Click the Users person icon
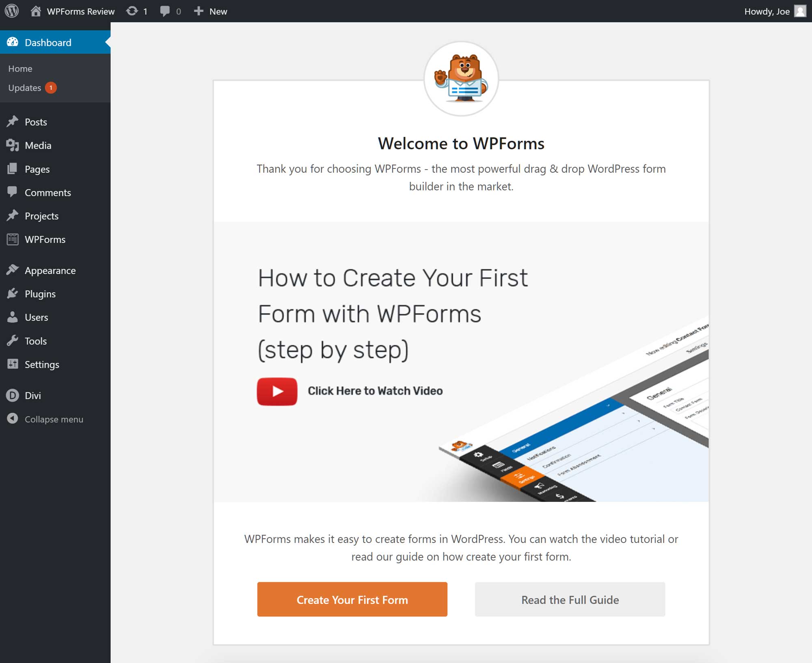Image resolution: width=812 pixels, height=663 pixels. 13,317
